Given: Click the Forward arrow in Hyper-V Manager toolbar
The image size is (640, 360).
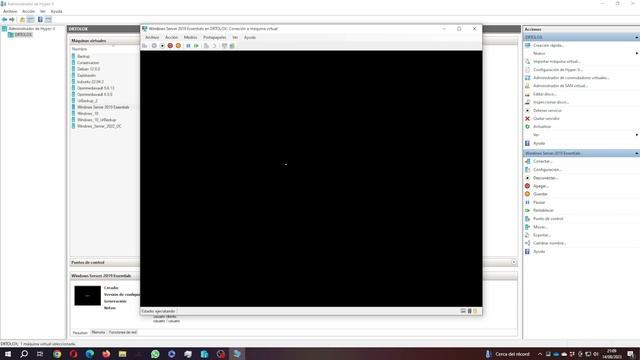Looking at the screenshot, I should click(x=12, y=20).
